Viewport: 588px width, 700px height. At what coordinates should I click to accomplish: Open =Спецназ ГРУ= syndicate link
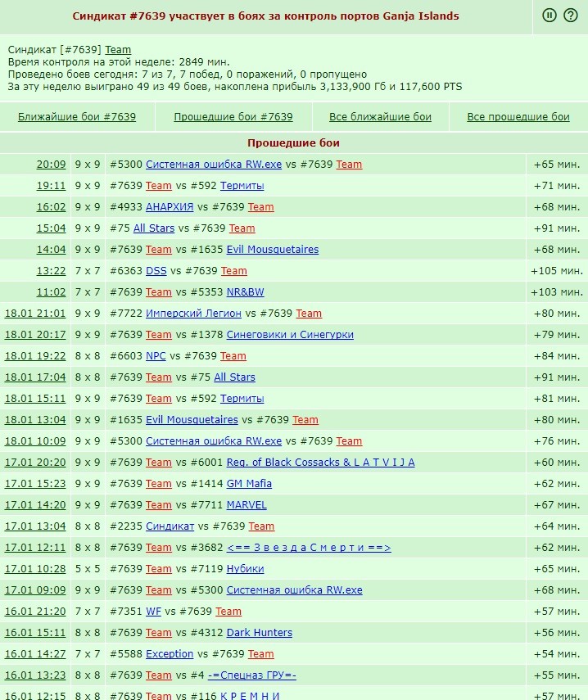252,675
